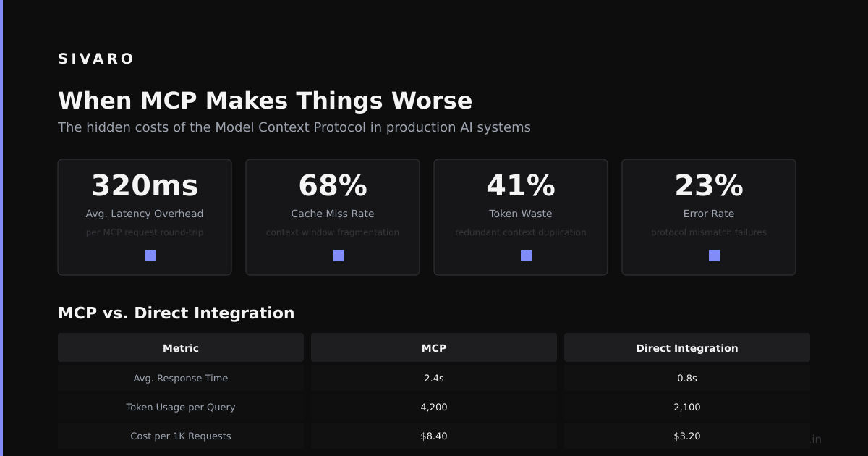The height and width of the screenshot is (456, 868).
Task: Select the Token Usage per Query row
Action: pyautogui.click(x=434, y=407)
